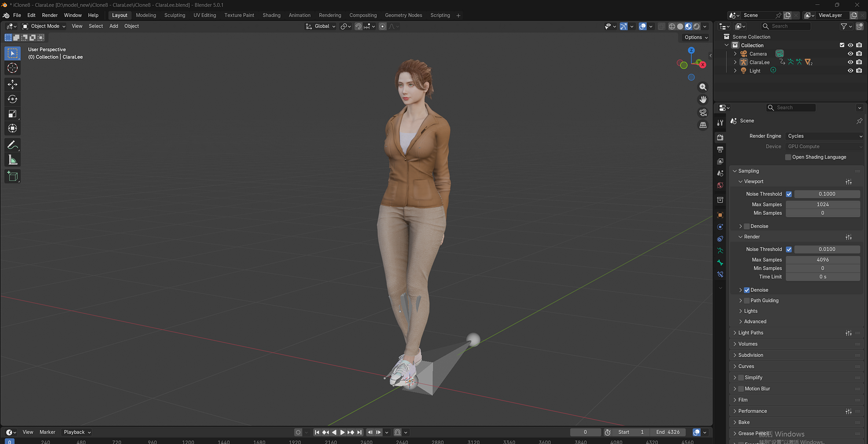Open the Object properties tab

720,215
